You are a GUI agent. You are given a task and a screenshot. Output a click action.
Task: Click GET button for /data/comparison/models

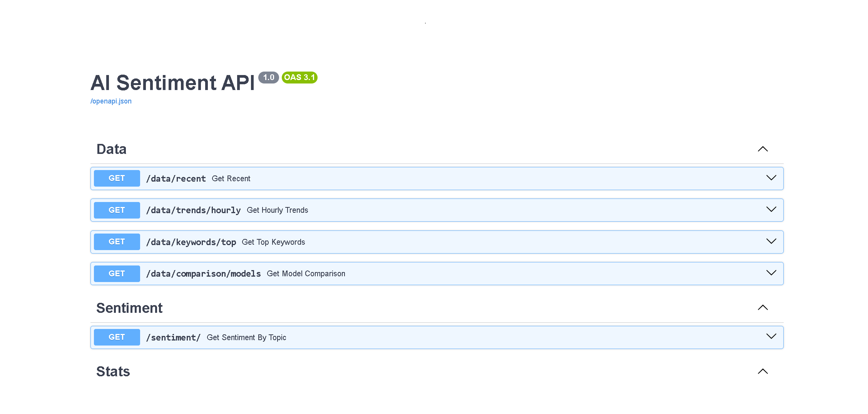117,274
